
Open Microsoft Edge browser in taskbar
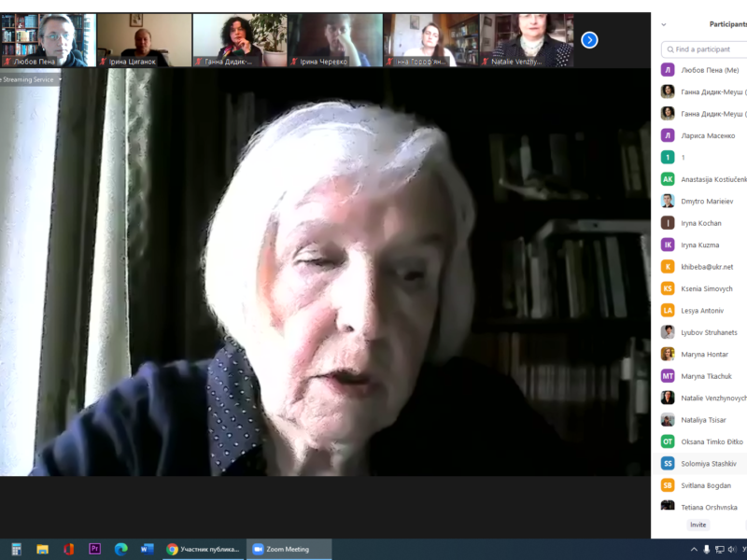[x=120, y=549]
